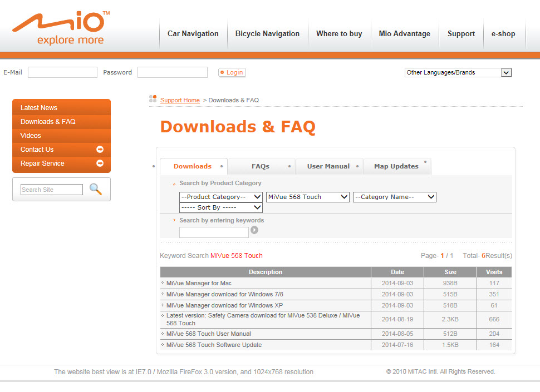Click the 2014-08-05 date cell
This screenshot has width=540, height=392.
click(x=397, y=334)
